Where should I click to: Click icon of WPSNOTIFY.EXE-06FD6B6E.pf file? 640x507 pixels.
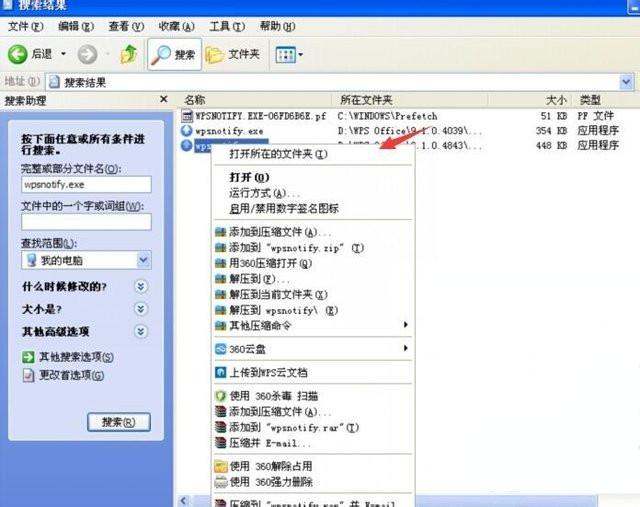tap(187, 116)
